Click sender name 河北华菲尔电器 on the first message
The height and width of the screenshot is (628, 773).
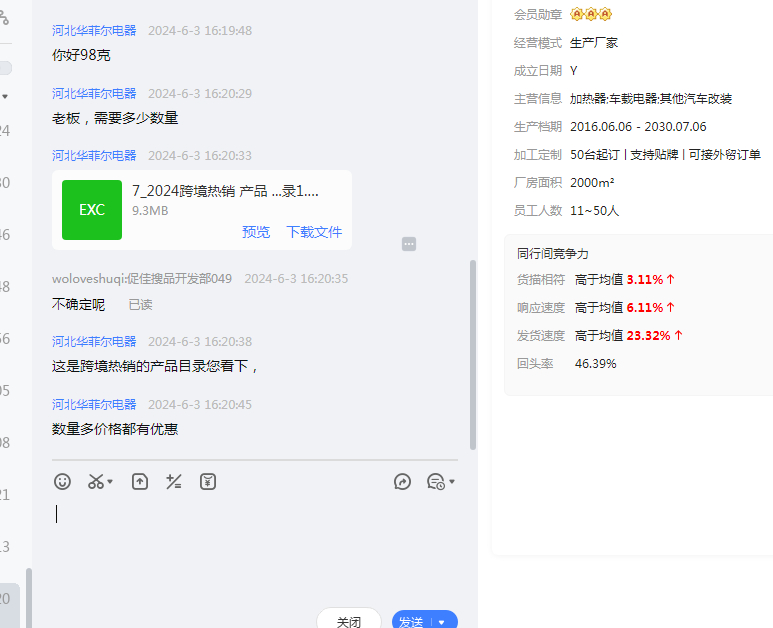94,31
